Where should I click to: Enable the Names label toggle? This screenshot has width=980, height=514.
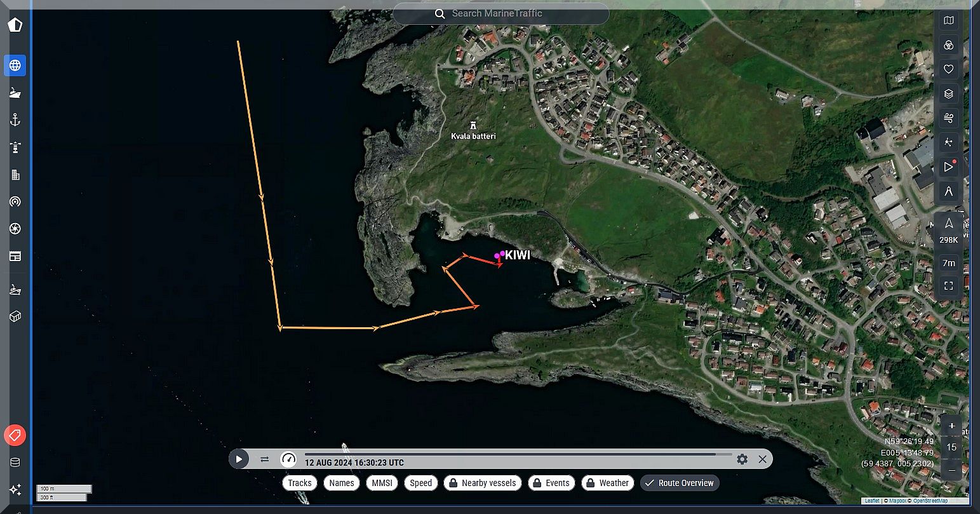coord(342,483)
